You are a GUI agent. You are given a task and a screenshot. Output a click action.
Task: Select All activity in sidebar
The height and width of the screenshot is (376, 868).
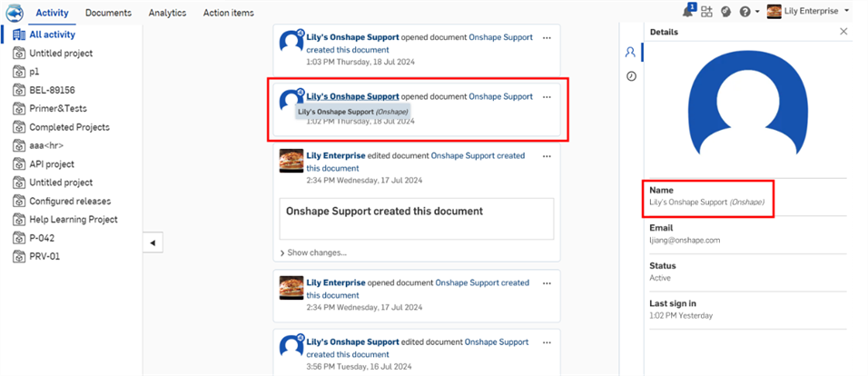(x=52, y=35)
